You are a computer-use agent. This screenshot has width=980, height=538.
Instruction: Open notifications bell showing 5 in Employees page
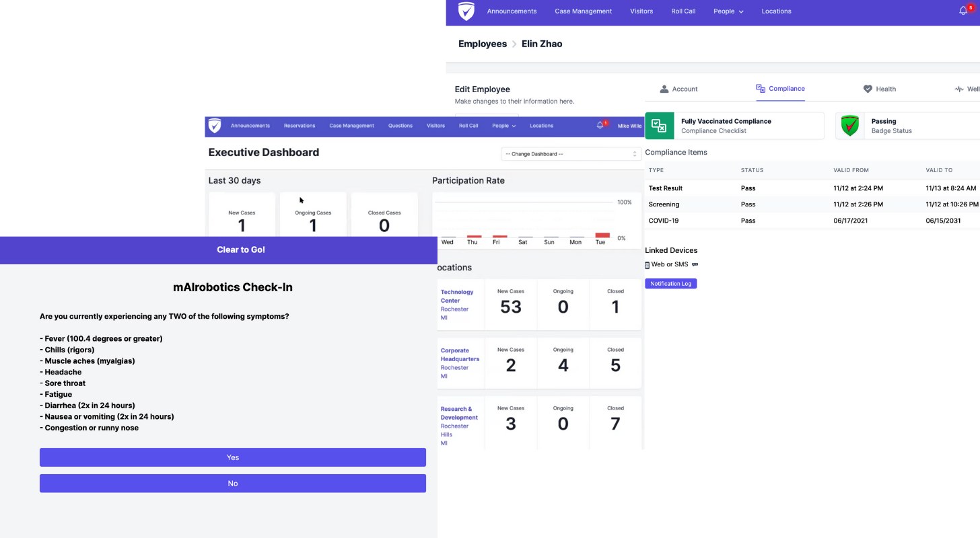965,11
